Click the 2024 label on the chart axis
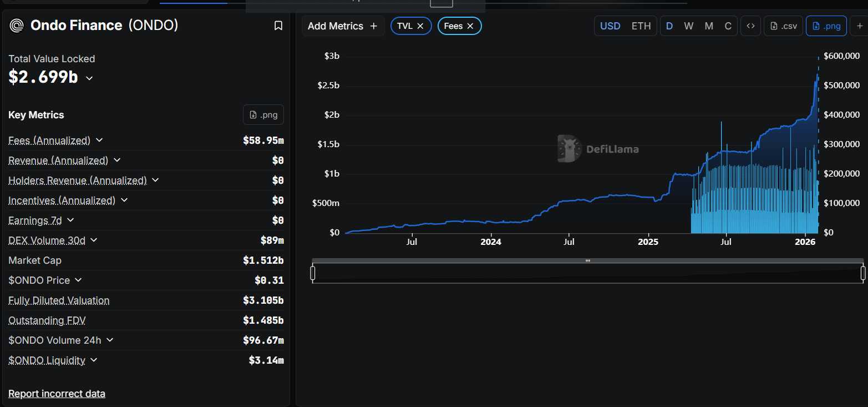This screenshot has width=868, height=407. 490,242
